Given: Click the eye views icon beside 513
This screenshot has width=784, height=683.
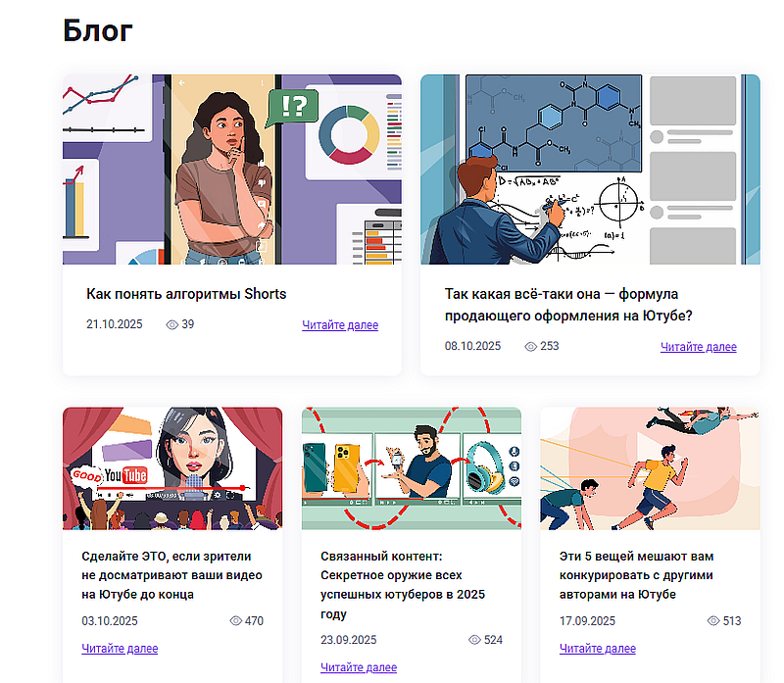Looking at the screenshot, I should (x=713, y=620).
